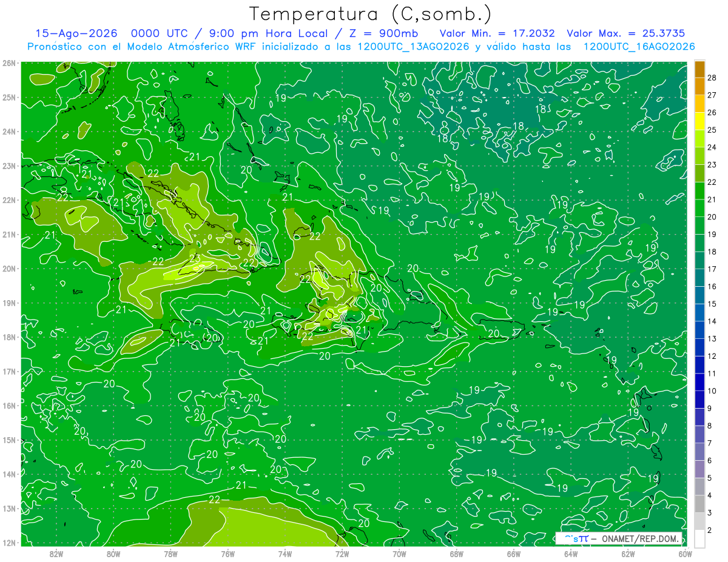Click the "2" color bar label
Viewport: 728px width, 562px height.
[x=710, y=530]
